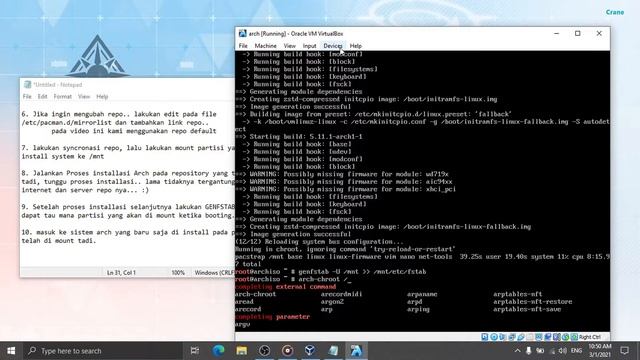
Task: Open Notepad's View menu
Action: 84,97
